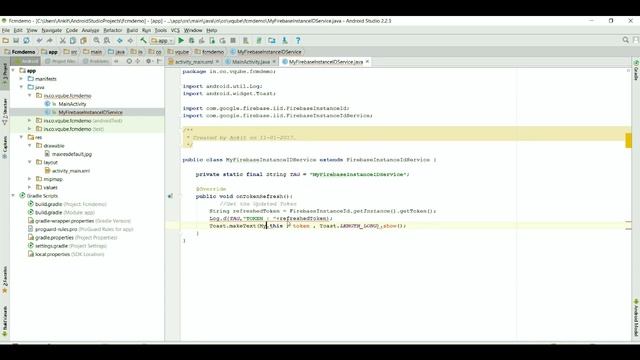Open the app run configuration dropdown

[162, 40]
